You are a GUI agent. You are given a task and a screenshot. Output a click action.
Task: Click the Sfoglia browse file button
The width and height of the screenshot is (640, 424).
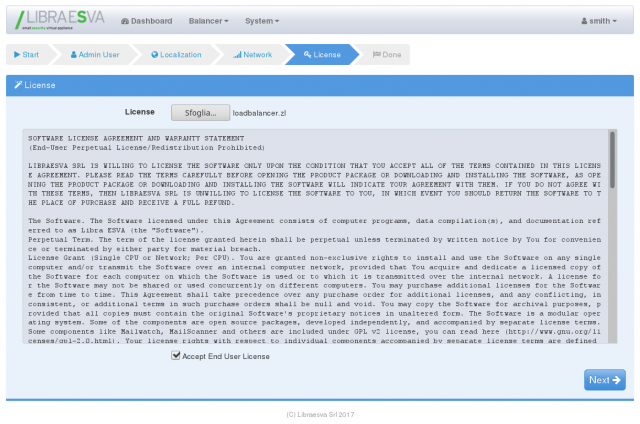click(x=198, y=113)
